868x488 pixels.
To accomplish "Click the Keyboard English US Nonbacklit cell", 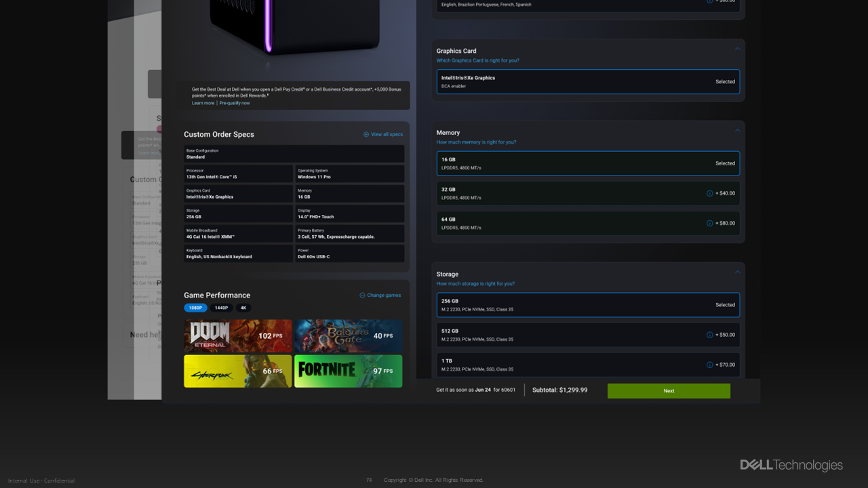I will (238, 253).
